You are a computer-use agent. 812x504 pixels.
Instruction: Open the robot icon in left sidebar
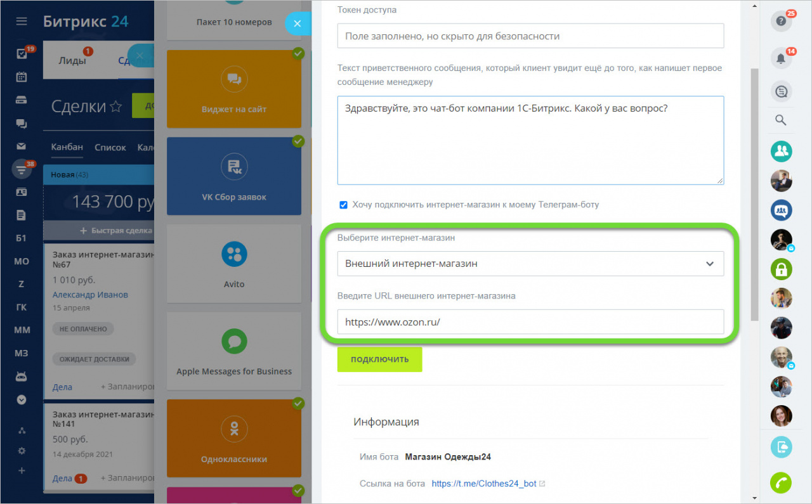[x=22, y=377]
